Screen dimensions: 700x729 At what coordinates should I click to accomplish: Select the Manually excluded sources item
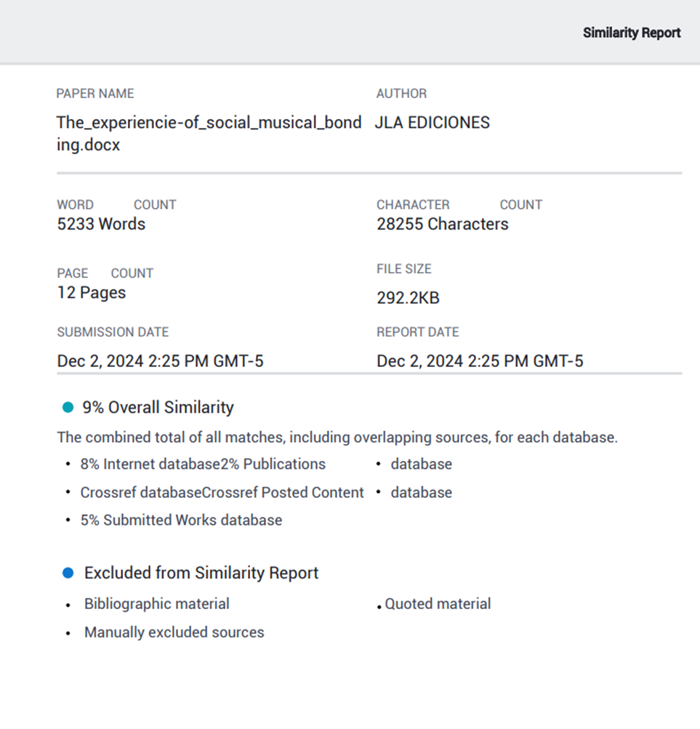pos(174,632)
